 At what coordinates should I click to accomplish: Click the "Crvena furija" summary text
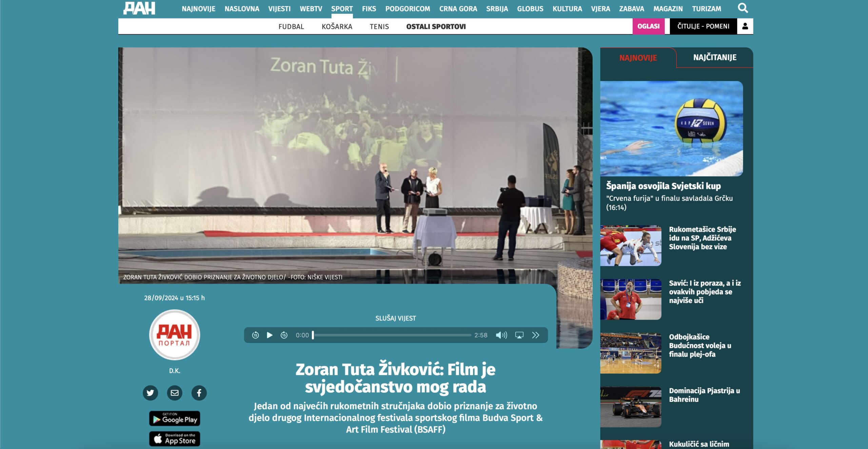coord(669,203)
